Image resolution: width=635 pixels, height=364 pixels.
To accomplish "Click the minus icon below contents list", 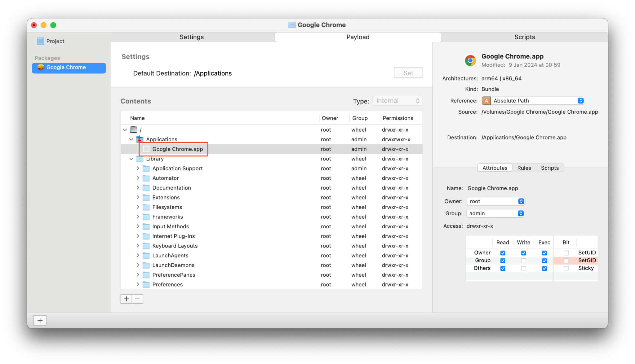I will tap(138, 299).
